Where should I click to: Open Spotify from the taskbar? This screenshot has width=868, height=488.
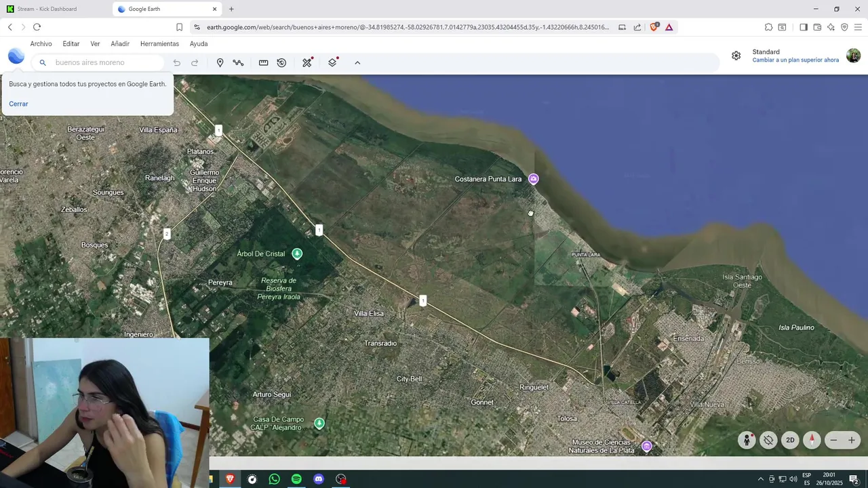[x=296, y=479]
